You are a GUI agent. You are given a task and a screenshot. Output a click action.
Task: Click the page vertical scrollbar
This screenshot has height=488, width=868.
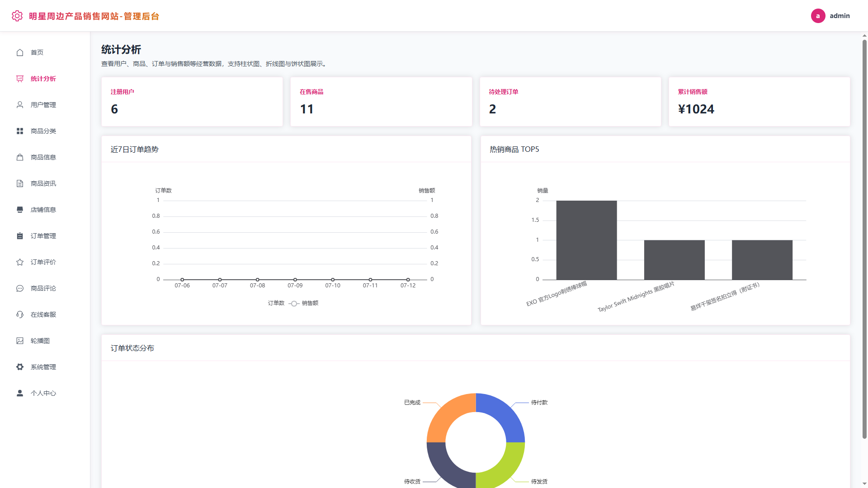click(864, 239)
